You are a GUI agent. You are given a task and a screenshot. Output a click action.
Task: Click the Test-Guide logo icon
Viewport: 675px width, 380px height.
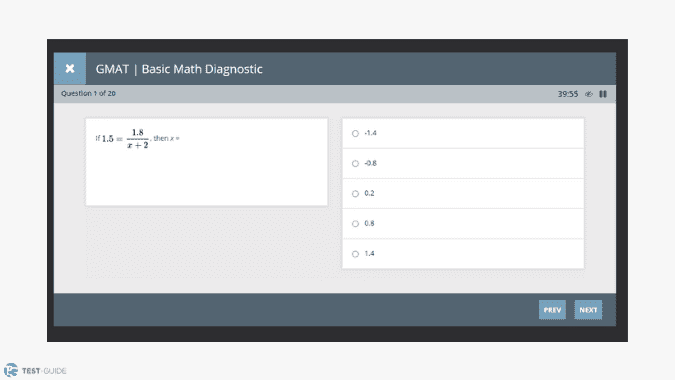pyautogui.click(x=10, y=370)
